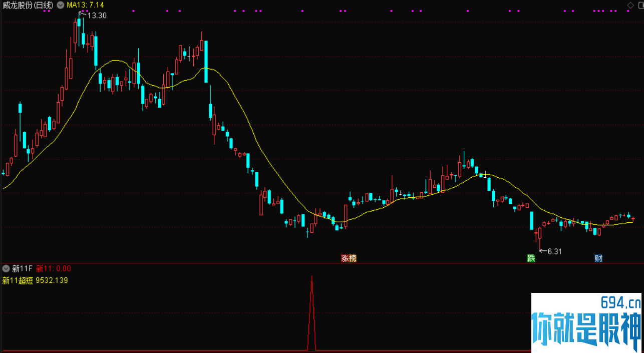The image size is (644, 353).
Task: Click the 6.31 low price label
Action: [x=554, y=251]
